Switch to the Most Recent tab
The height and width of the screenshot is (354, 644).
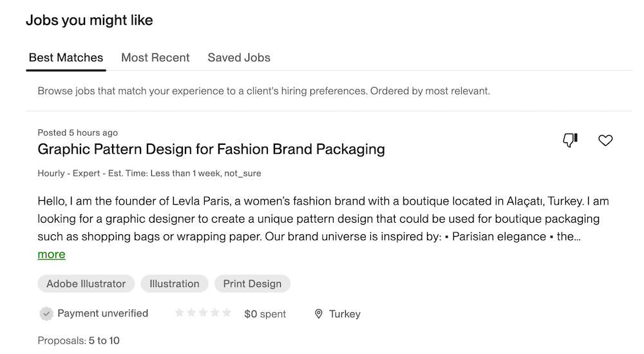pyautogui.click(x=155, y=57)
